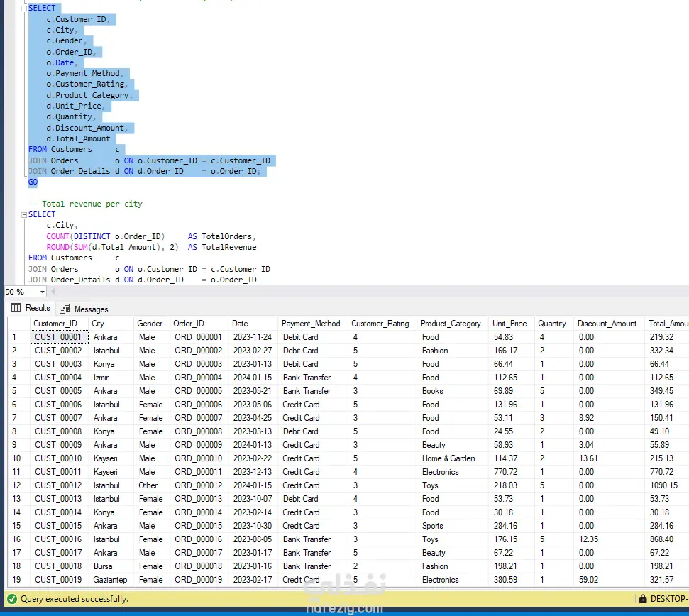The image size is (689, 616).
Task: Click the Gaziantep city cell
Action: coord(110,580)
